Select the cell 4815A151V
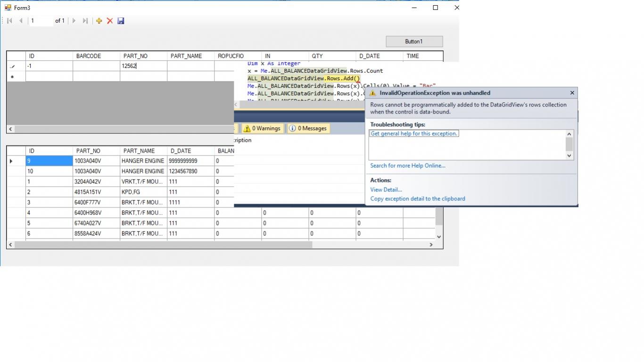The image size is (644, 362). [96, 192]
